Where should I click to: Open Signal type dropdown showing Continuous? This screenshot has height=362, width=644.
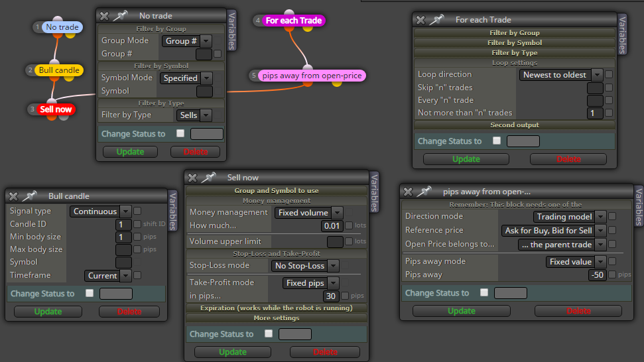tap(100, 211)
